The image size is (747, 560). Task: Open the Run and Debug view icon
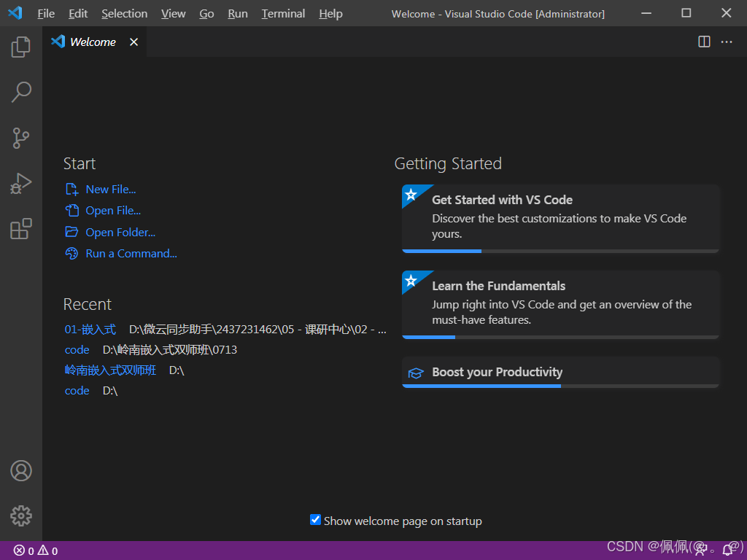(21, 183)
